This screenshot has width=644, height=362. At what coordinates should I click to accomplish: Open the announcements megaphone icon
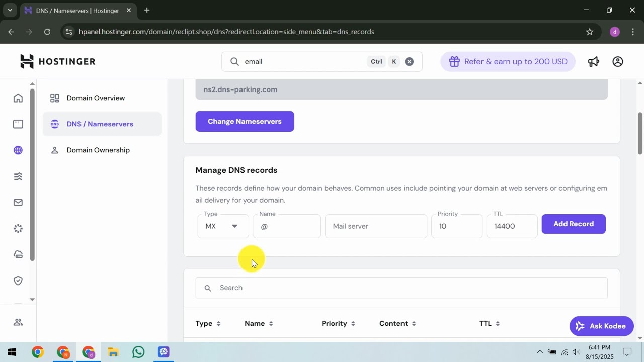coord(594,61)
